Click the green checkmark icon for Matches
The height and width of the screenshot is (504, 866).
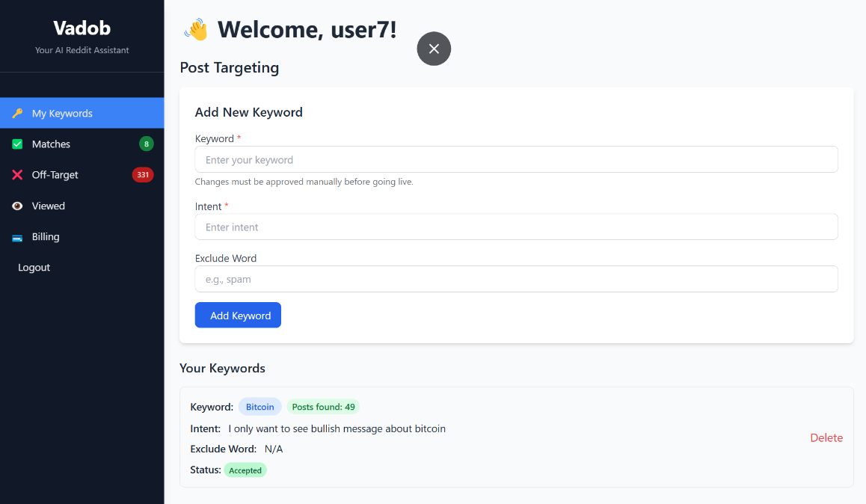(x=17, y=144)
